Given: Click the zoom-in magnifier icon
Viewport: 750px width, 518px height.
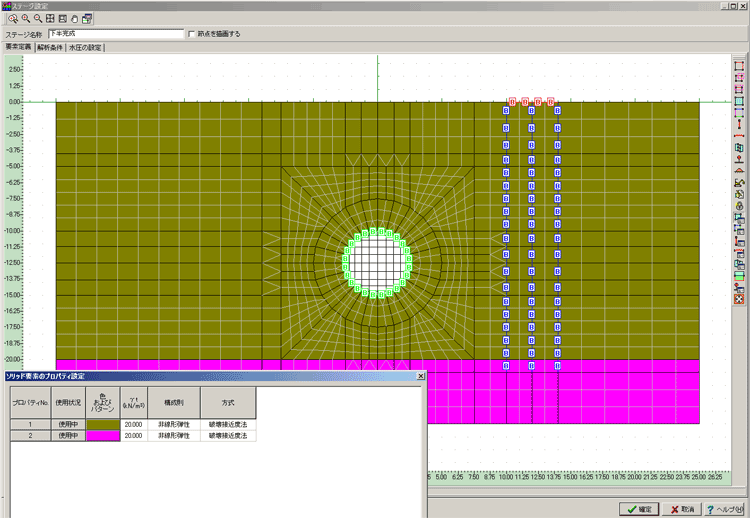Looking at the screenshot, I should (25, 19).
